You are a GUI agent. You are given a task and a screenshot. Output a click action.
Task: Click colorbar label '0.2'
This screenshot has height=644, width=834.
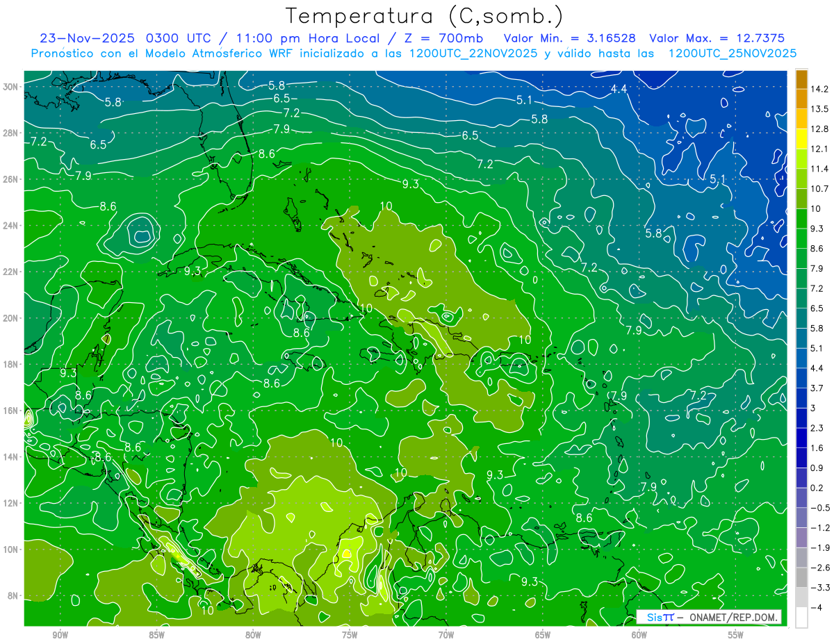817,488
